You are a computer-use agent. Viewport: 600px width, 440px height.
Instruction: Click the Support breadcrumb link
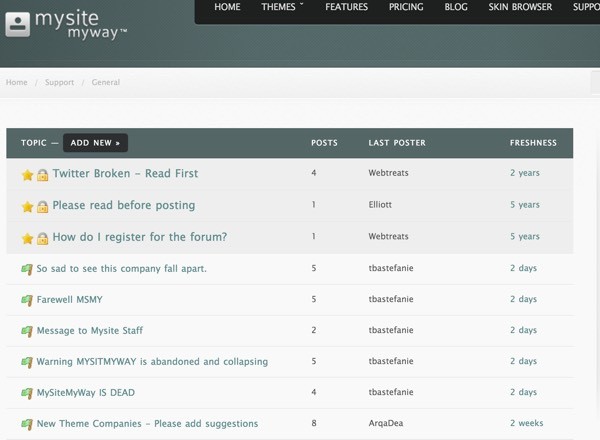(x=59, y=82)
